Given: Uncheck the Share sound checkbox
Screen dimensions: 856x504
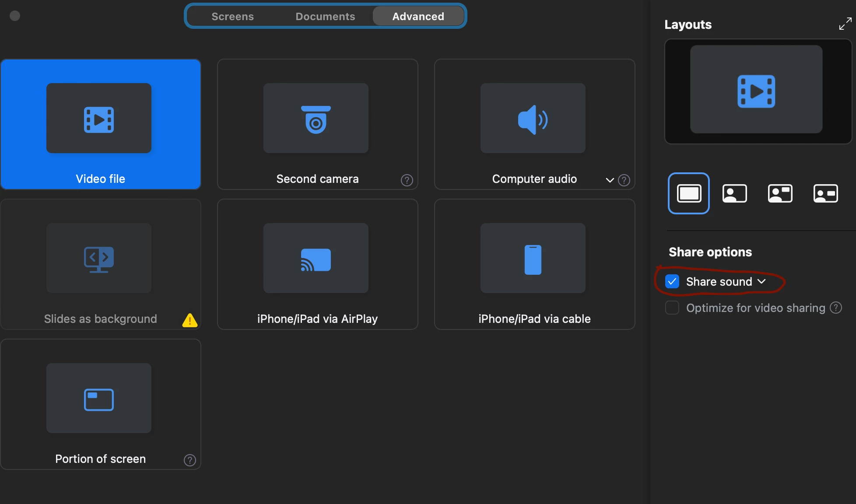Looking at the screenshot, I should (x=672, y=282).
